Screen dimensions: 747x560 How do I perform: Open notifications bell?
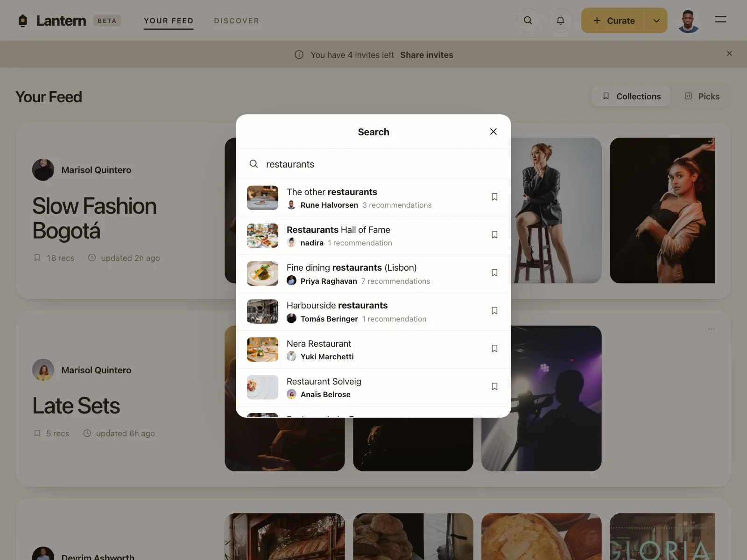pos(560,21)
